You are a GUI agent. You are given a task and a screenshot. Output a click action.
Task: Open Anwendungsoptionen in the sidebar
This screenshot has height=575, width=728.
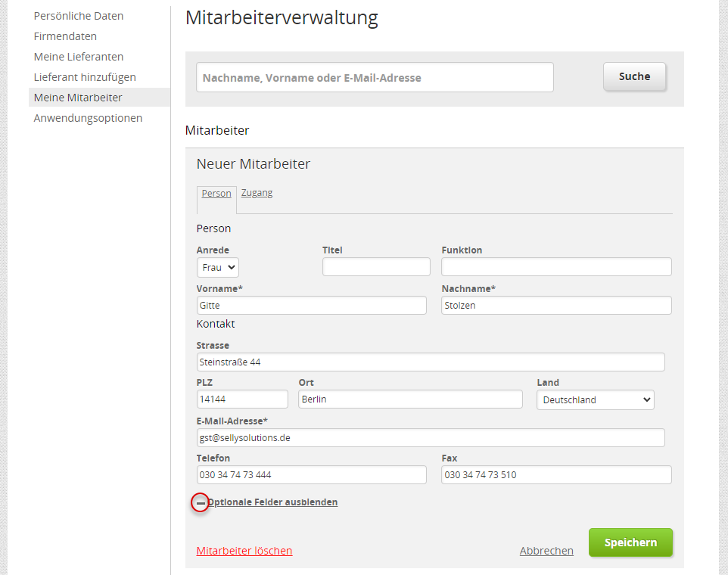88,118
